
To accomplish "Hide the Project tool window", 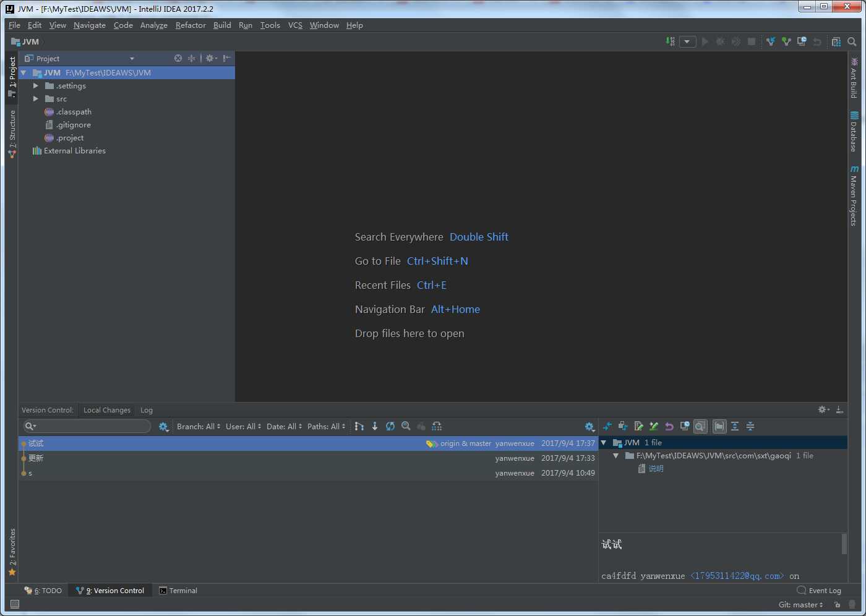I will 227,58.
